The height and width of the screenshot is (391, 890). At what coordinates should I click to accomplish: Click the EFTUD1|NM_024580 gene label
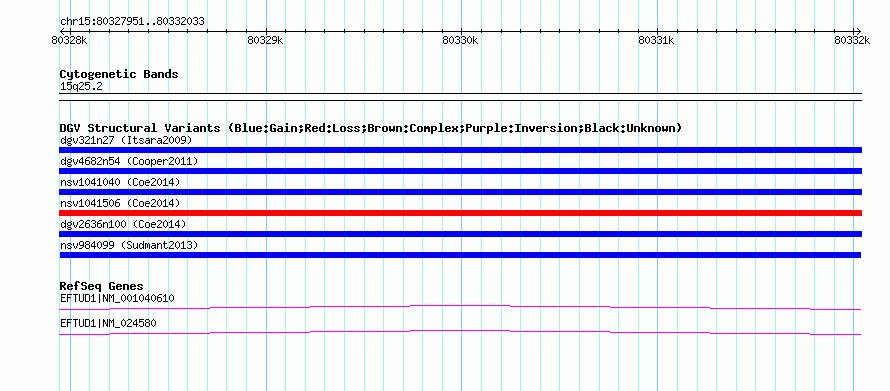click(x=108, y=323)
